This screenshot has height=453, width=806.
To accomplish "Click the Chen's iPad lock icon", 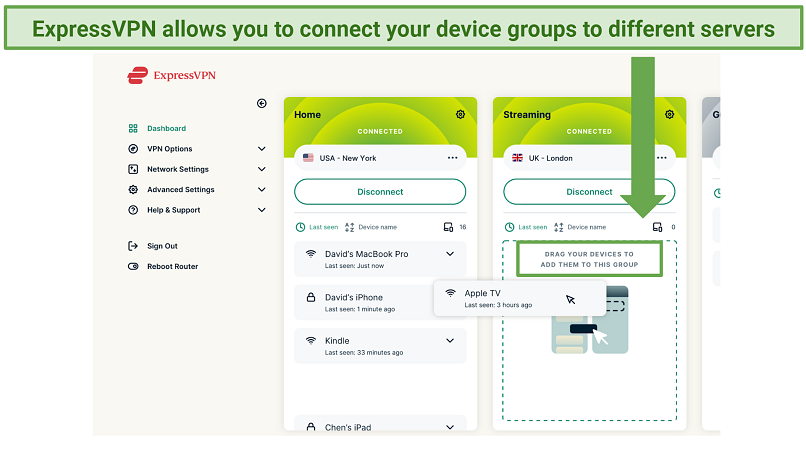I will tap(311, 427).
